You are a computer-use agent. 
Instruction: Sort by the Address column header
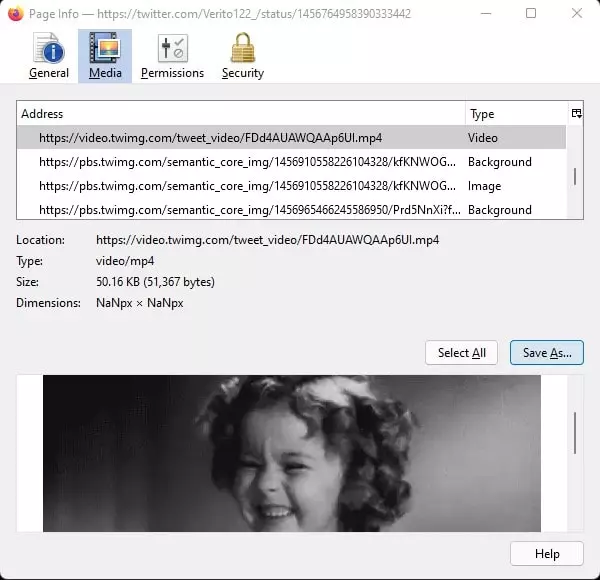pyautogui.click(x=241, y=114)
